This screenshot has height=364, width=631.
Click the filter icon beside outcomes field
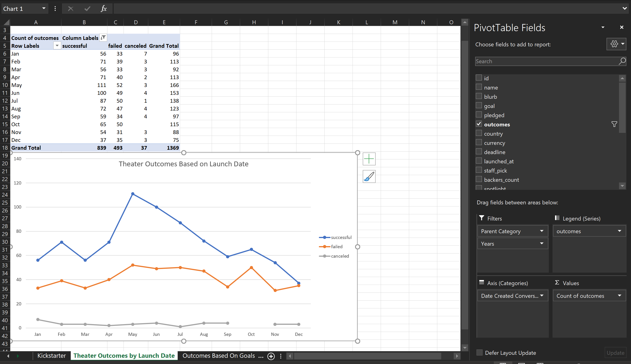(614, 124)
